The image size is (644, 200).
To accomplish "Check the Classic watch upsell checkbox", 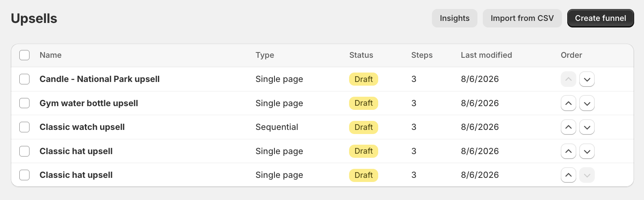I will pyautogui.click(x=25, y=127).
